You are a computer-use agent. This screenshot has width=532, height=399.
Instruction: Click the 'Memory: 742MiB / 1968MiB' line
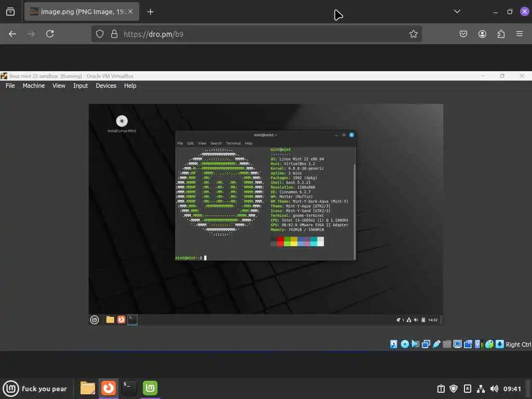click(297, 230)
